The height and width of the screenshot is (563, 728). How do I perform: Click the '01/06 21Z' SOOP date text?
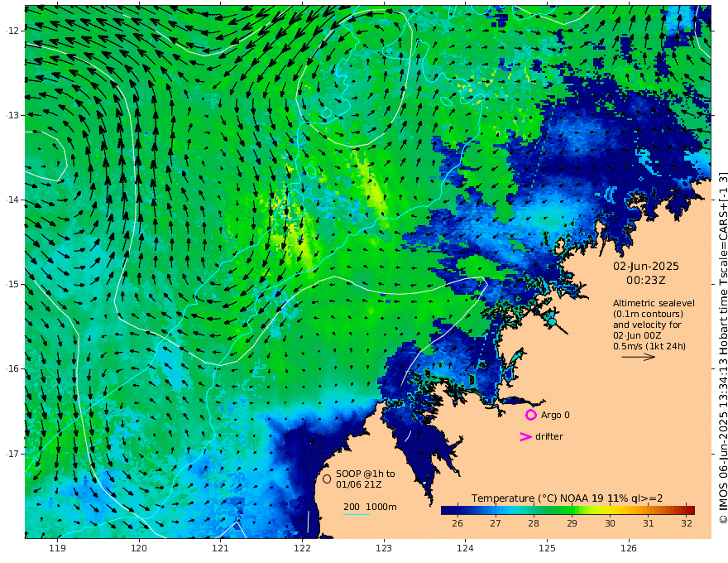[359, 484]
